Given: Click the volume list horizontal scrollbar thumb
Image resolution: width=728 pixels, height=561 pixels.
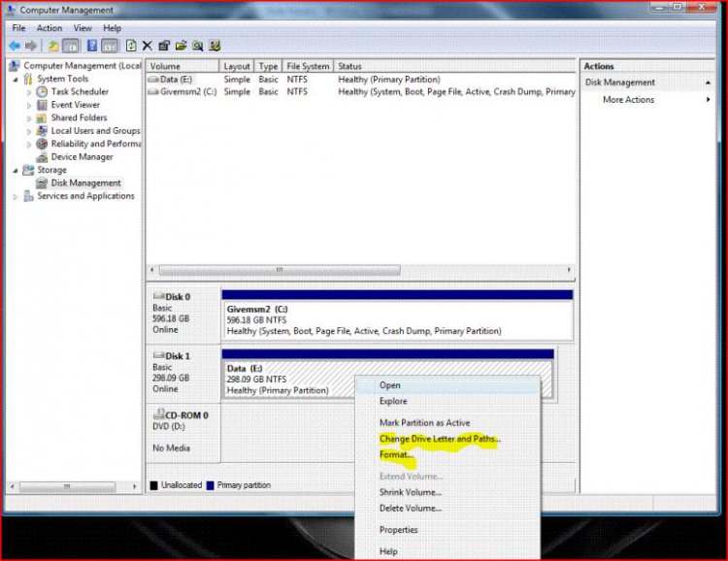Looking at the screenshot, I should pyautogui.click(x=280, y=270).
